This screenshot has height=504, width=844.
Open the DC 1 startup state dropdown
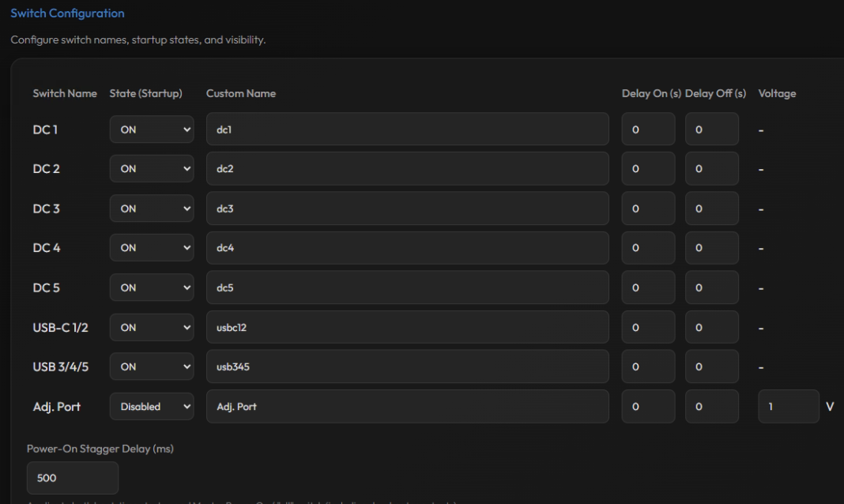pos(152,129)
